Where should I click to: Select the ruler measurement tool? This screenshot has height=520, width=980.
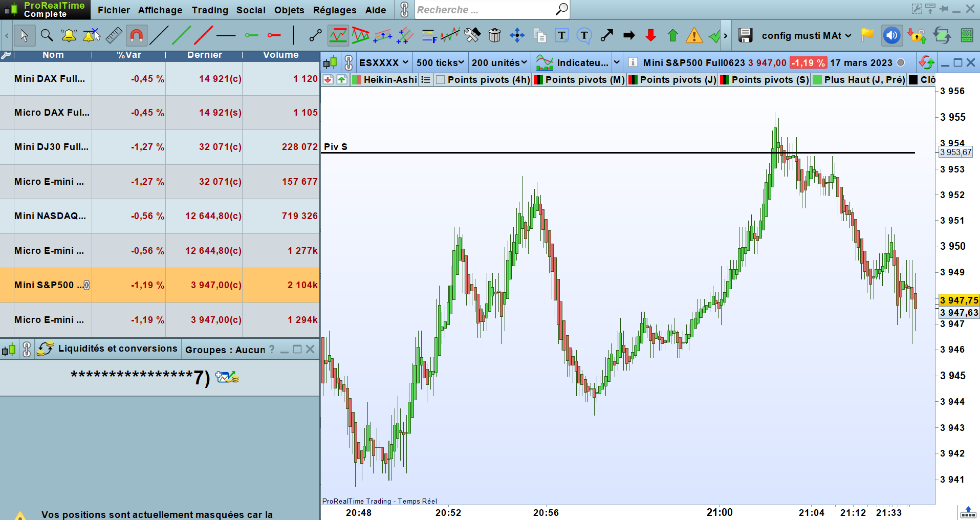(114, 35)
